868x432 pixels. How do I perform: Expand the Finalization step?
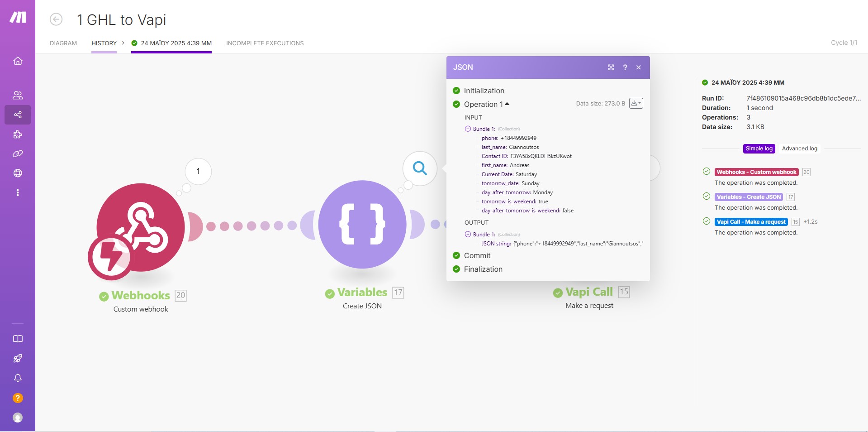(x=483, y=269)
